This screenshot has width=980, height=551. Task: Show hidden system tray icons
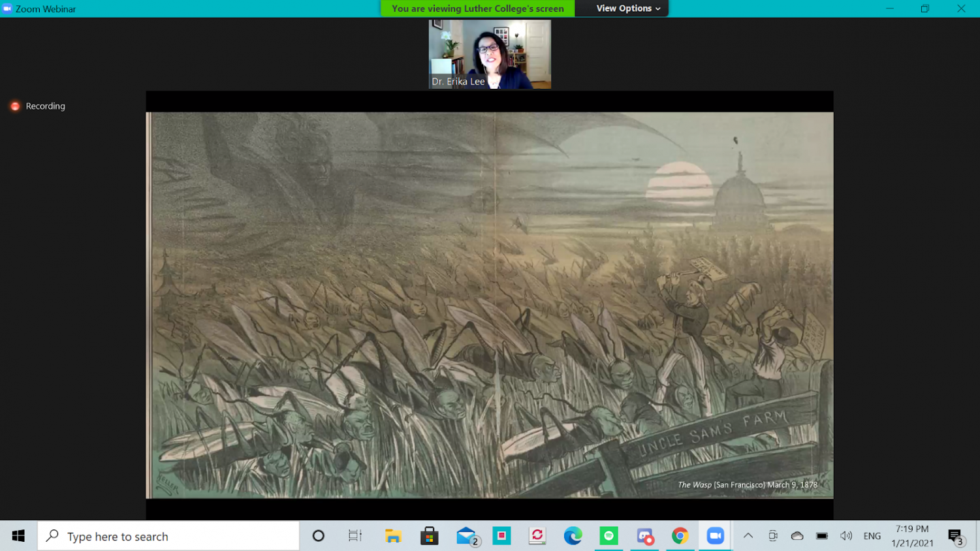748,536
